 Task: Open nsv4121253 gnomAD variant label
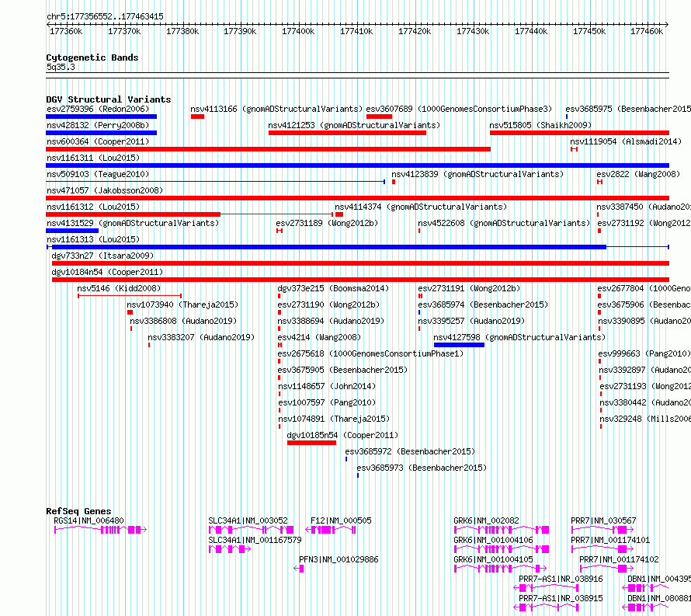pos(354,125)
